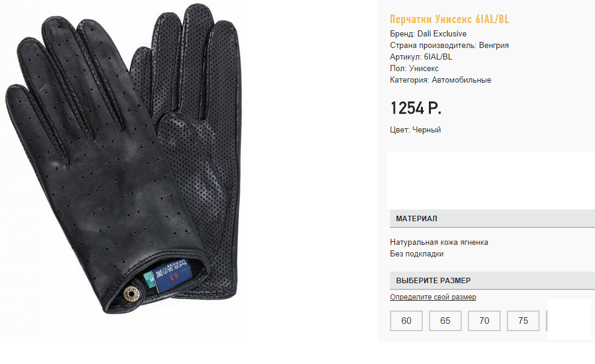Screen dimensions: 595x364
Task: Click the Цвет: Черный label
Action: pos(415,129)
